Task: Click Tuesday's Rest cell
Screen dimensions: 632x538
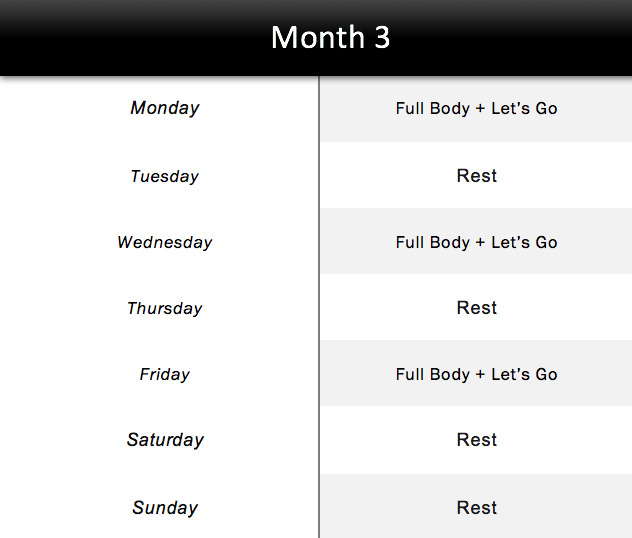Action: [x=476, y=176]
